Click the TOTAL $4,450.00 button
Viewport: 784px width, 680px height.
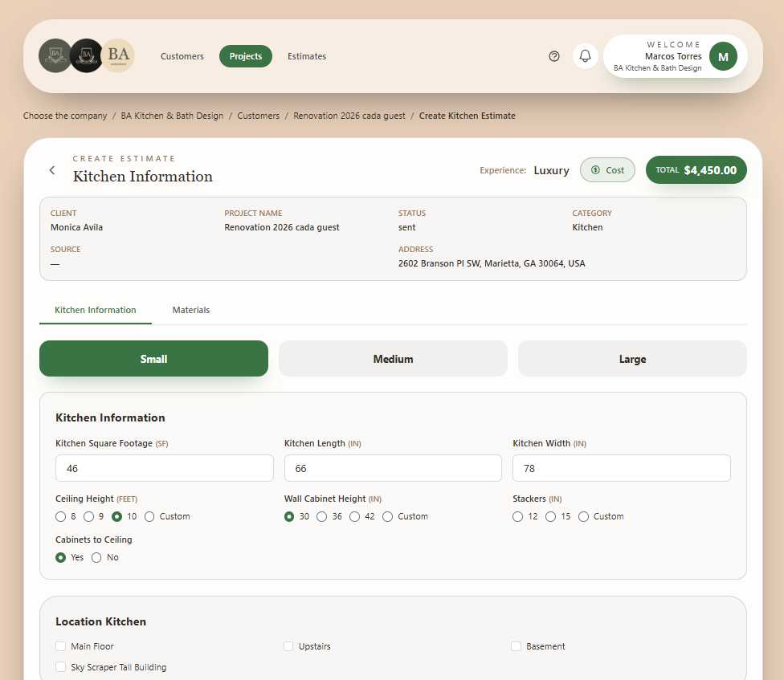pos(696,170)
